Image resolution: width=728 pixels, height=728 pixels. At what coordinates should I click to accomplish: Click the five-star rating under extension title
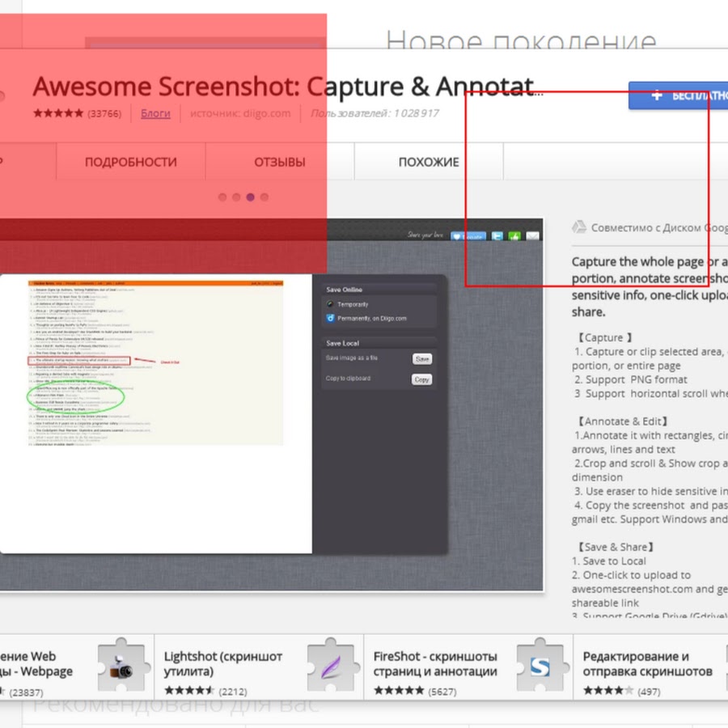(57, 113)
